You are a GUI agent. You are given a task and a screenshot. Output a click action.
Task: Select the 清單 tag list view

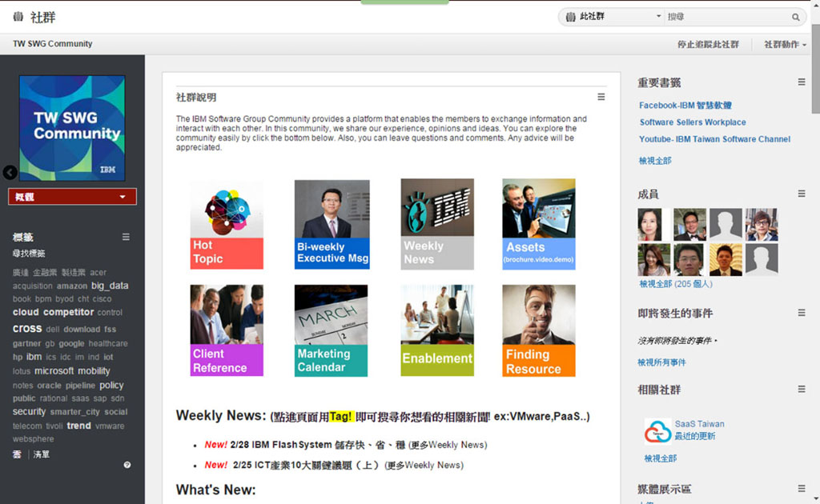[42, 454]
